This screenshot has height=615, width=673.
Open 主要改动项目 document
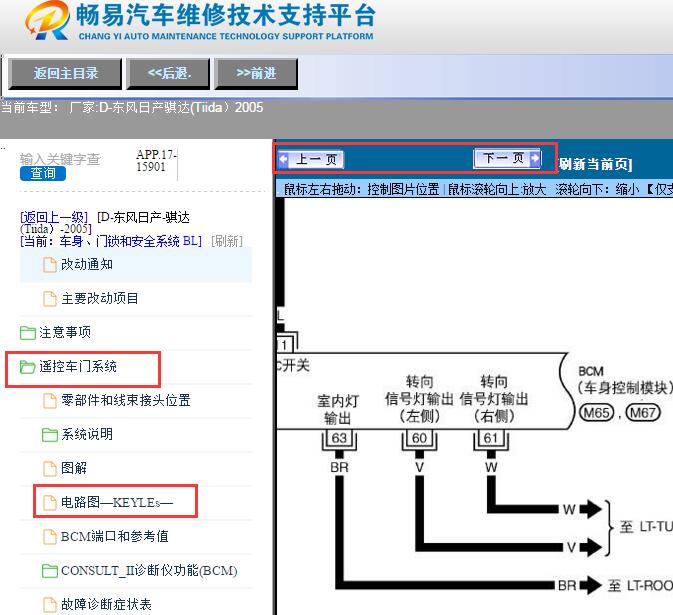(100, 298)
